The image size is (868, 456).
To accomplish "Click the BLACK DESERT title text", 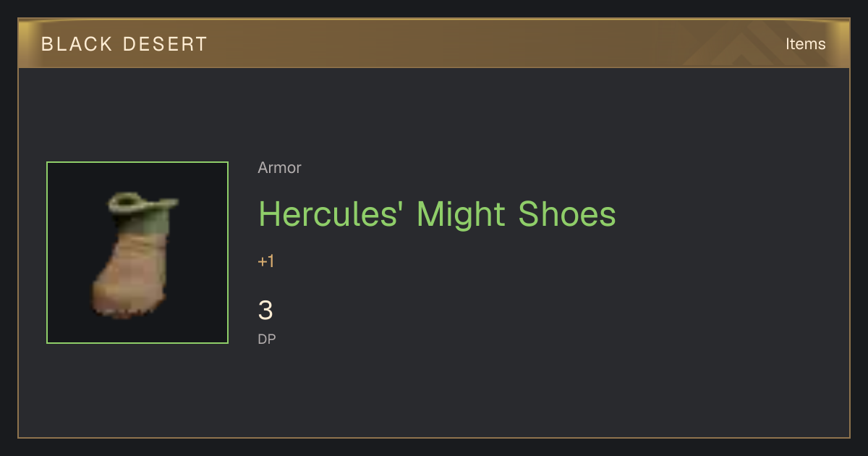I will tap(124, 44).
